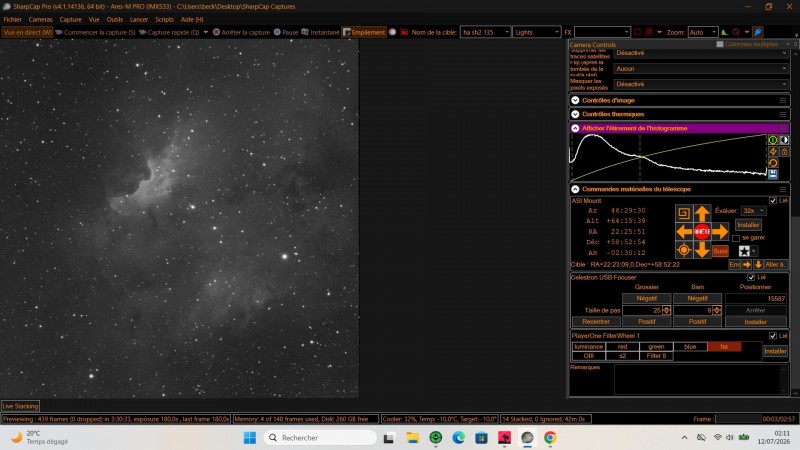800x450 pixels.
Task: Open the Scripts menu
Action: point(164,19)
